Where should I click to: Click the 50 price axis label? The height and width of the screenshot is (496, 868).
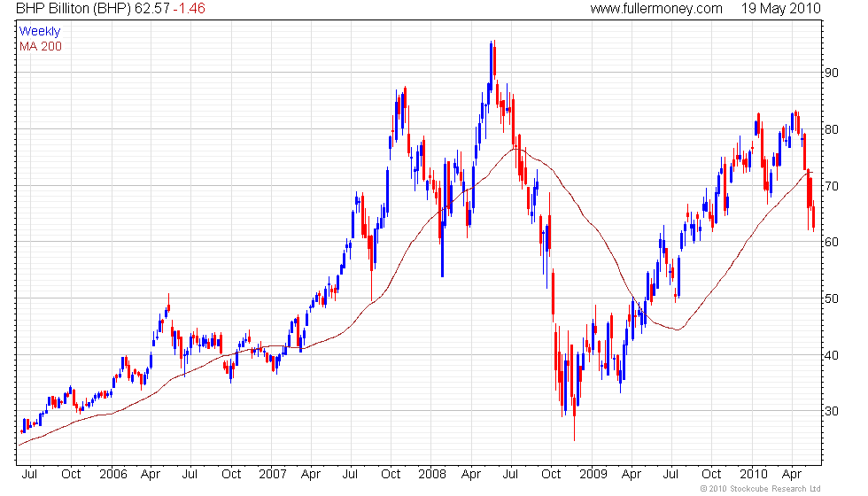pyautogui.click(x=832, y=299)
